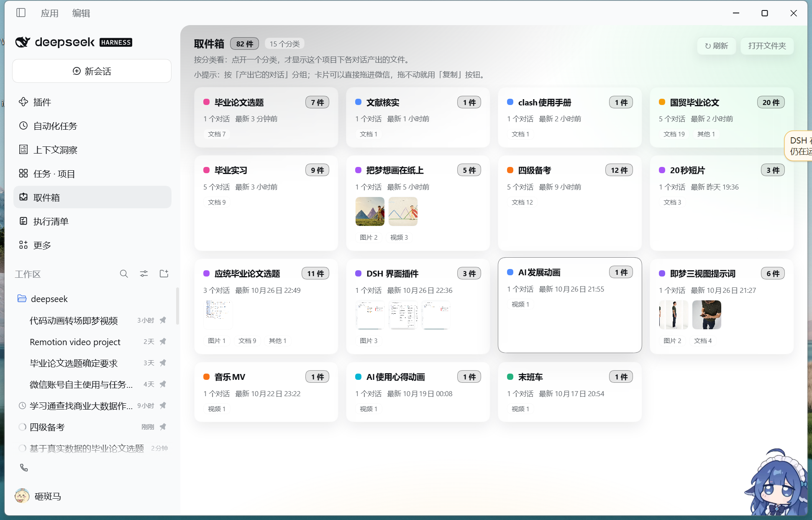Click document thumbnail in 应统毕业论文选题
The width and height of the screenshot is (812, 520).
(218, 315)
